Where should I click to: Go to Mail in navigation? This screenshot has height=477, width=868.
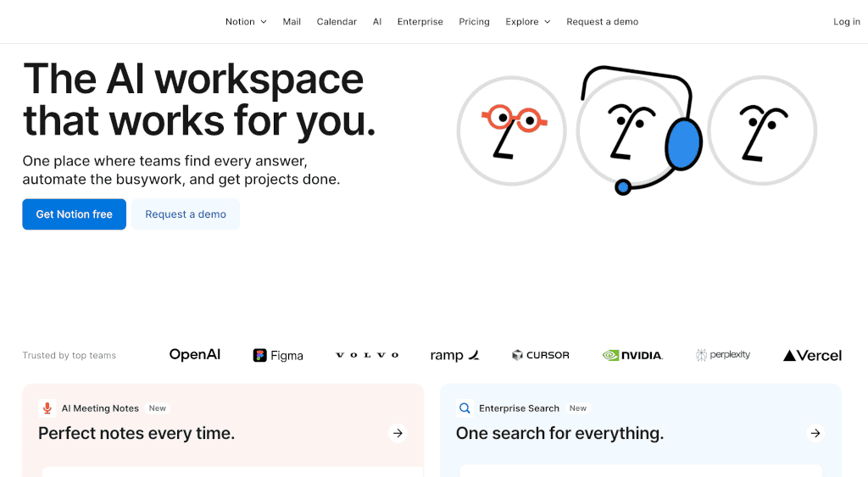[x=292, y=21]
